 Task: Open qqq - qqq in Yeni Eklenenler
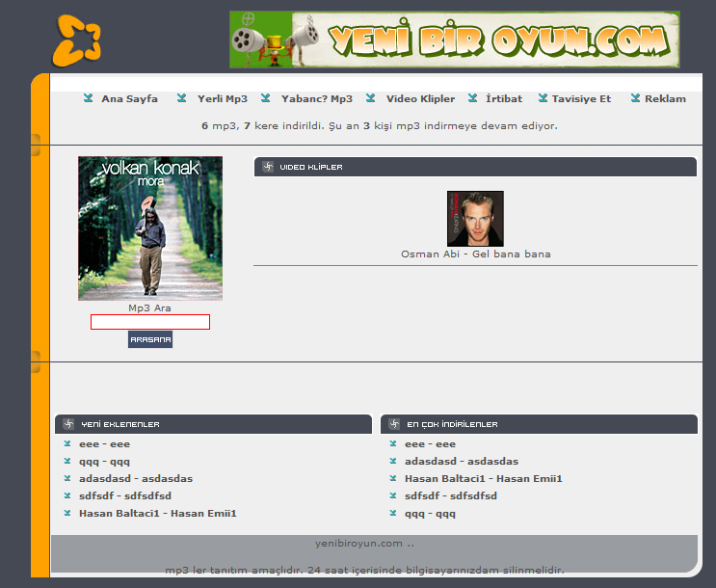coord(105,462)
